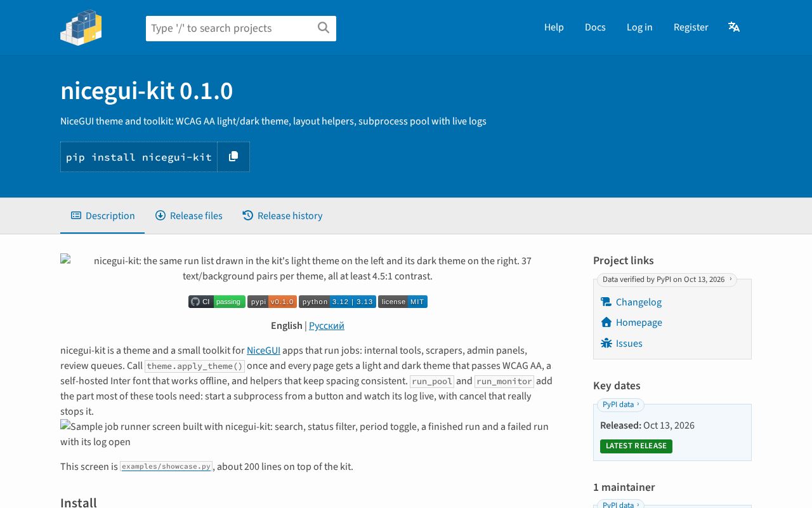Click the 'pip install nicegui-kit' text
The height and width of the screenshot is (508, 812).
coord(139,157)
